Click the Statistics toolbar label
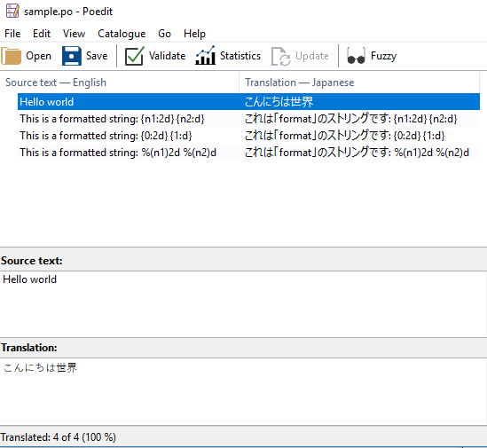 coord(240,56)
